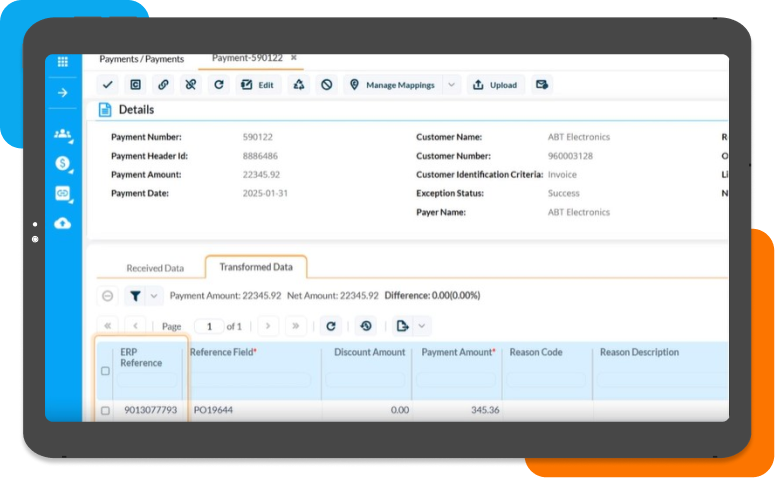This screenshot has width=775, height=478.
Task: Click Manage Mappings button
Action: (x=392, y=85)
